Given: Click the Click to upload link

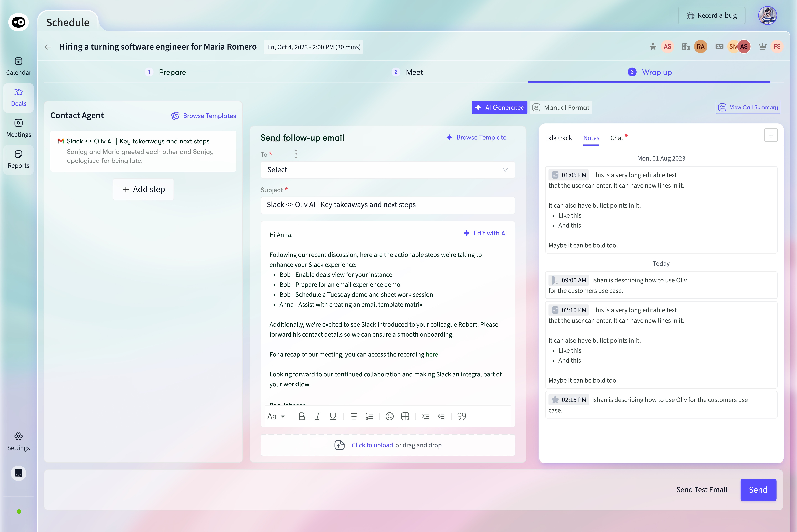Looking at the screenshot, I should pos(372,445).
